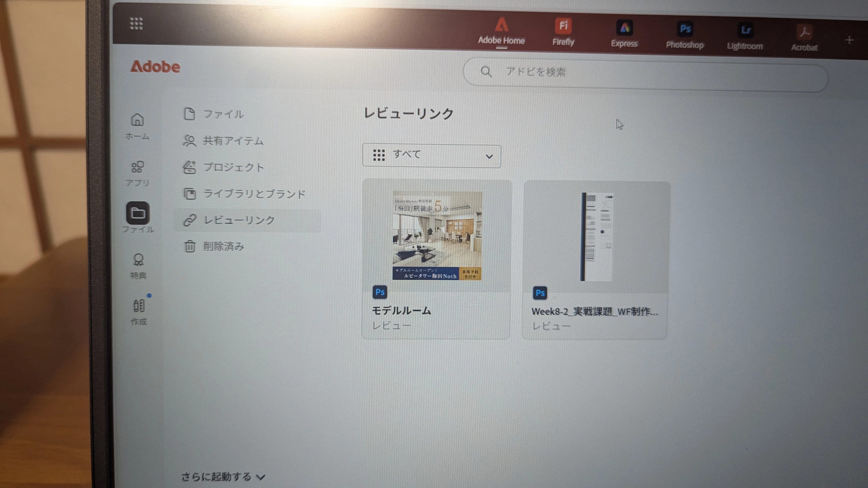
Task: Launch Adobe Express from top bar
Action: click(x=624, y=34)
